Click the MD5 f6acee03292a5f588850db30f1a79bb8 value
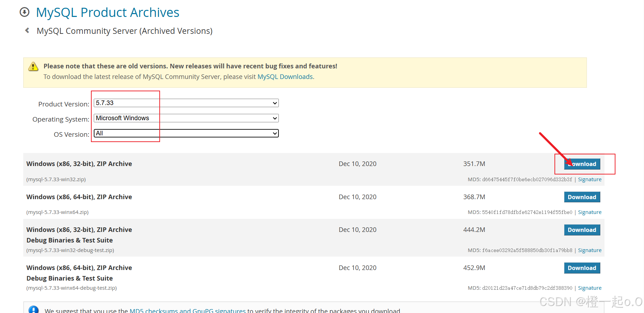 (527, 250)
